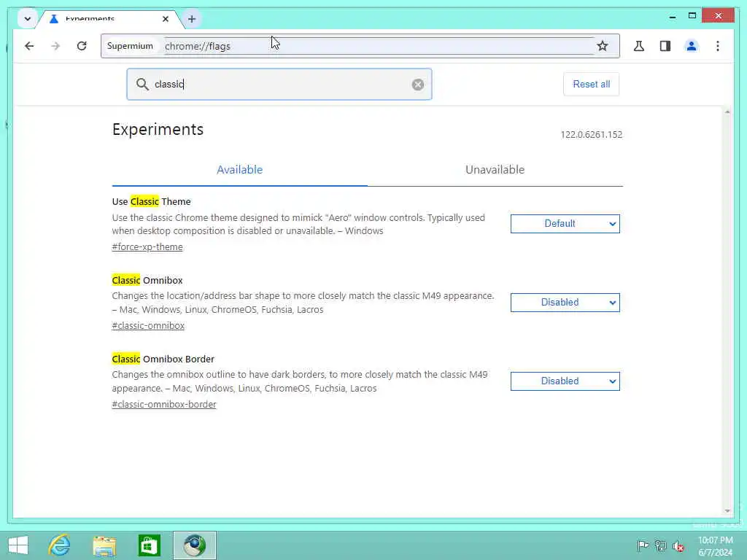
Task: Click the network tray icon
Action: pos(660,545)
